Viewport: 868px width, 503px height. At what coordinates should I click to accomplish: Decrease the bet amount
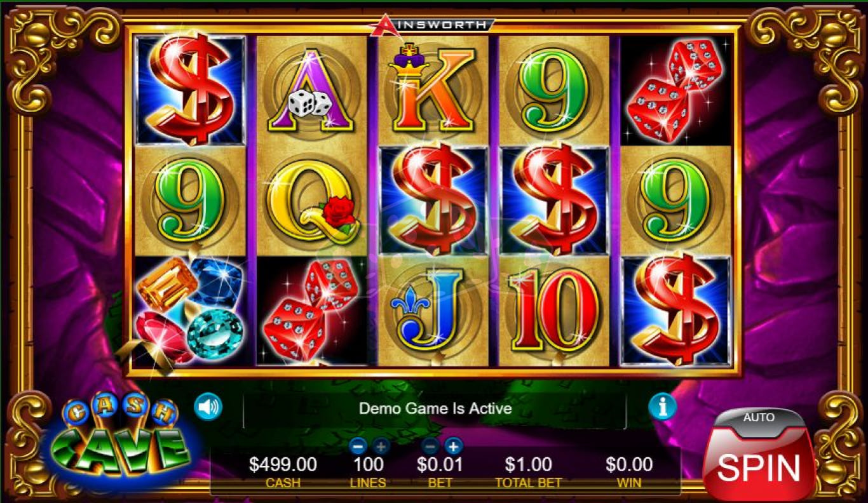click(431, 446)
